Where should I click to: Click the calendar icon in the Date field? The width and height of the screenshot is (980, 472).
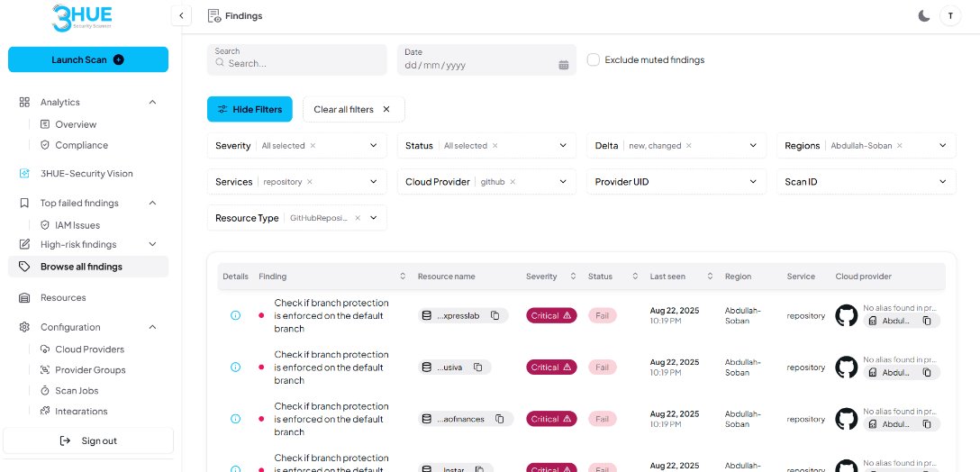pyautogui.click(x=564, y=65)
